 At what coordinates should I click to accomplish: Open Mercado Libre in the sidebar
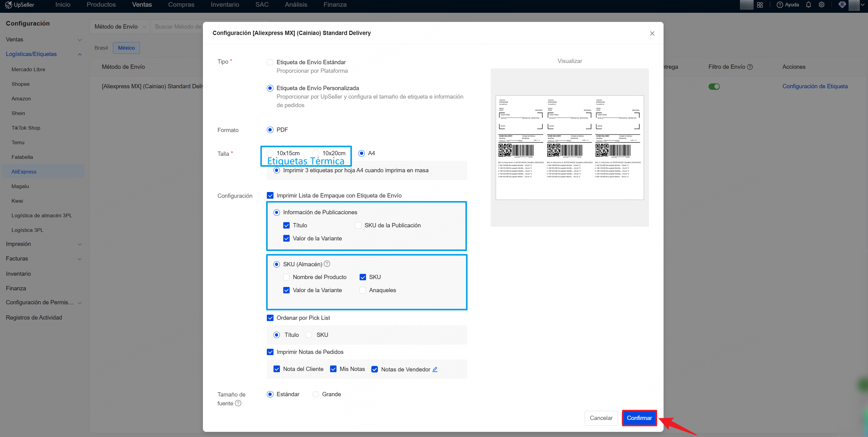click(x=28, y=69)
